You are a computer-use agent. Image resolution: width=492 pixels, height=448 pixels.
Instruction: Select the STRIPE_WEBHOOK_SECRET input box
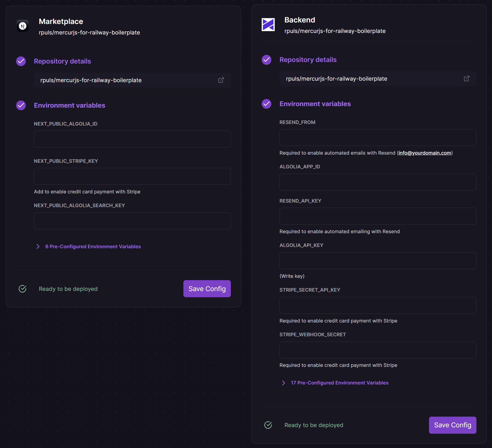tap(378, 350)
